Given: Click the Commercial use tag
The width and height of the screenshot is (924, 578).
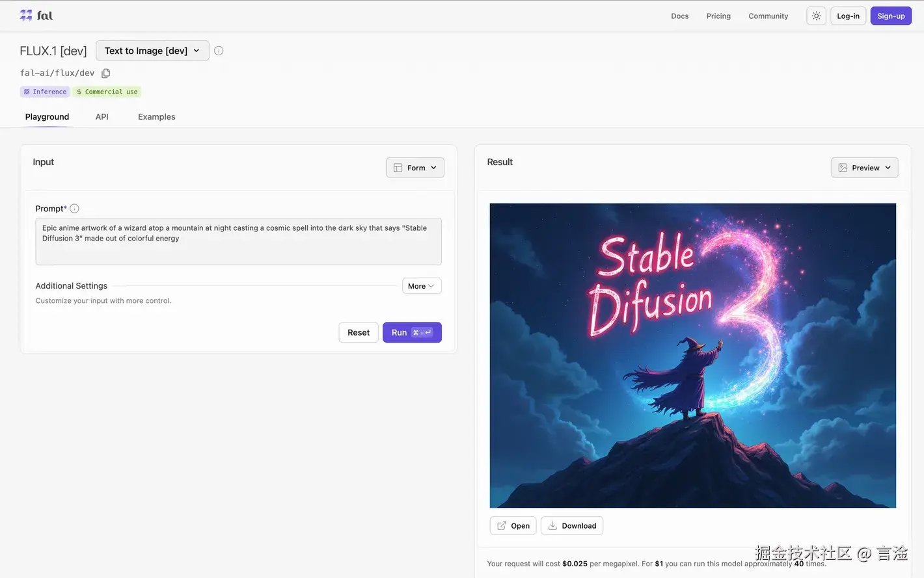Looking at the screenshot, I should 107,92.
